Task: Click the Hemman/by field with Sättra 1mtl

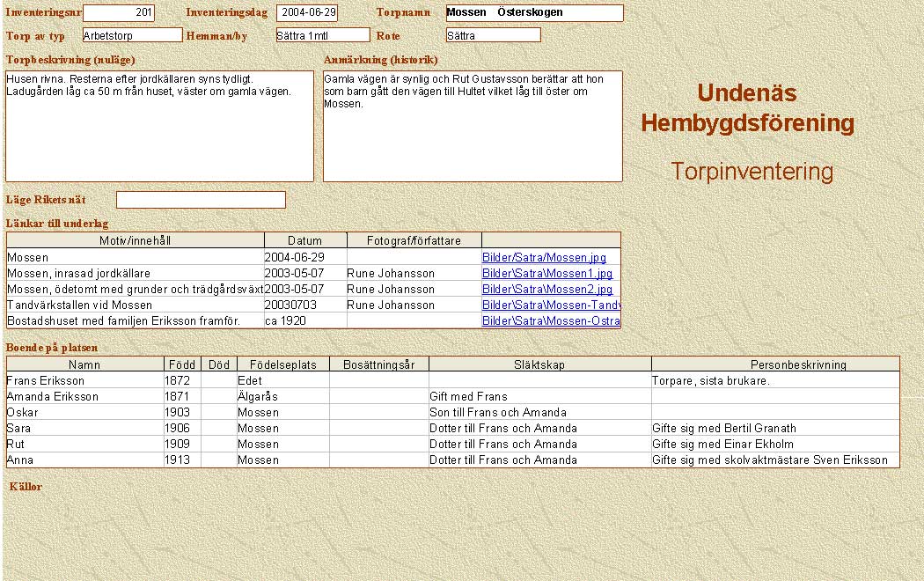Action: click(x=322, y=35)
